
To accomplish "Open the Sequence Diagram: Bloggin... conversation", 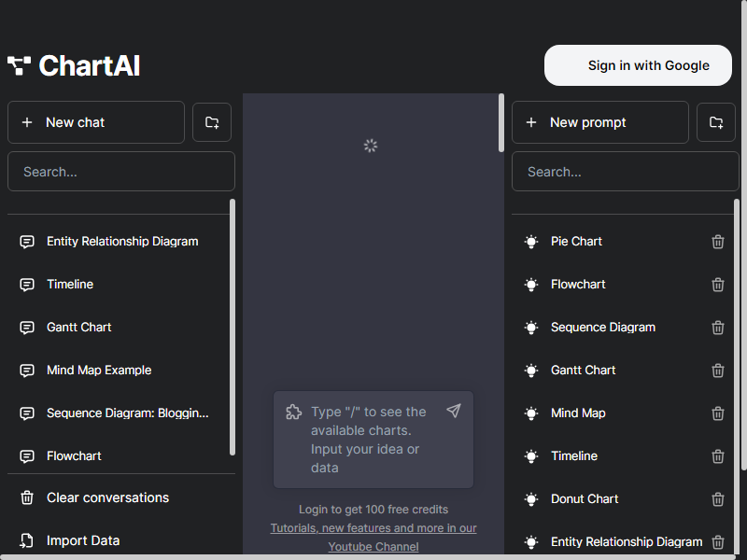I will click(x=118, y=413).
